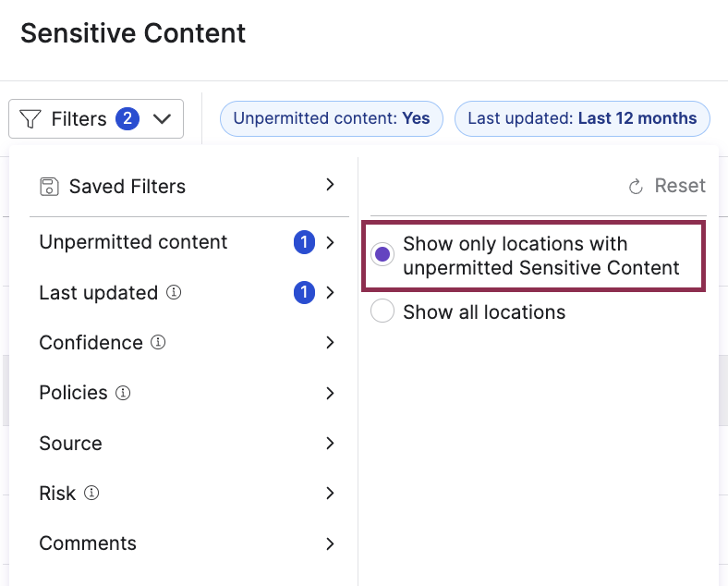Image resolution: width=728 pixels, height=586 pixels.
Task: Click the info icon next to Confidence
Action: [x=158, y=342]
